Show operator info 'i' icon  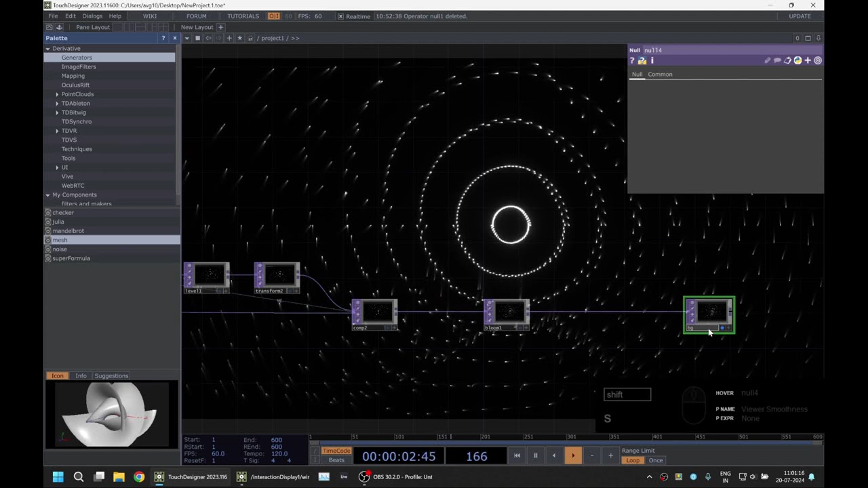click(652, 60)
